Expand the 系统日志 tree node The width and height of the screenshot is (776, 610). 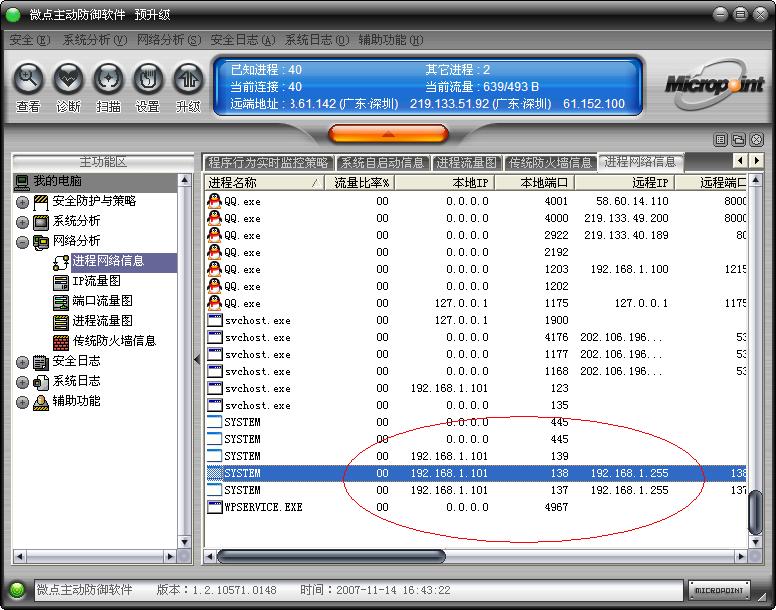click(x=22, y=382)
